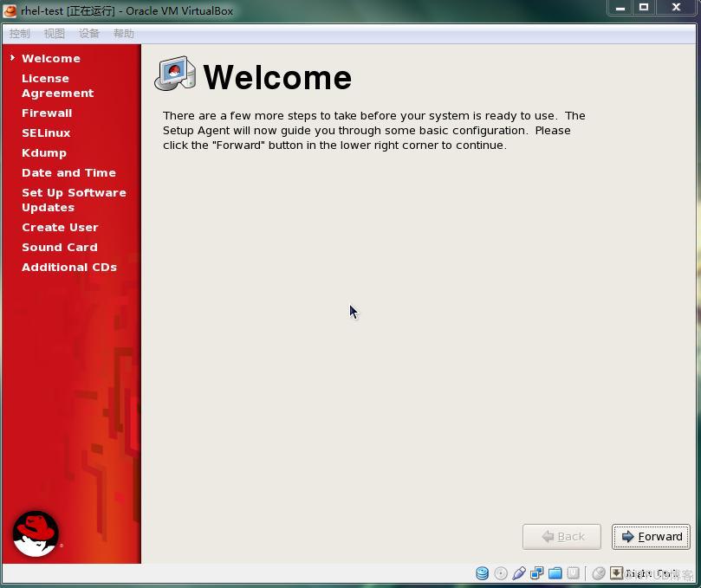
Task: Close the VirtualBox window
Action: [676, 8]
